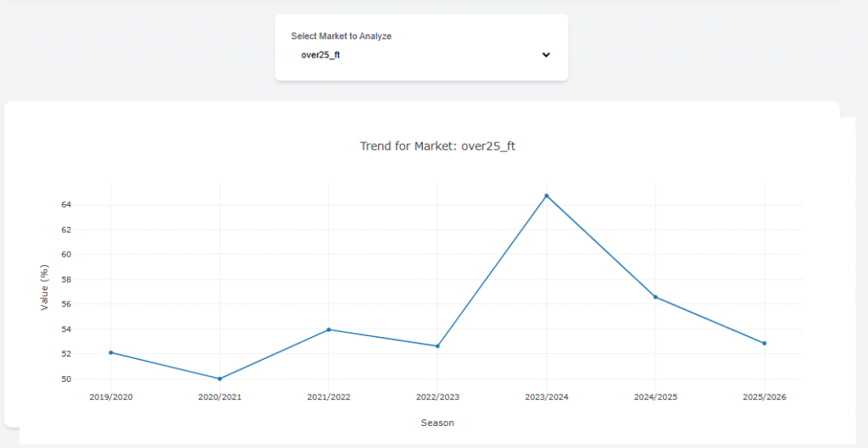Click the 2019/2020 data point on the line
Image resolution: width=868 pixels, height=448 pixels.
111,352
